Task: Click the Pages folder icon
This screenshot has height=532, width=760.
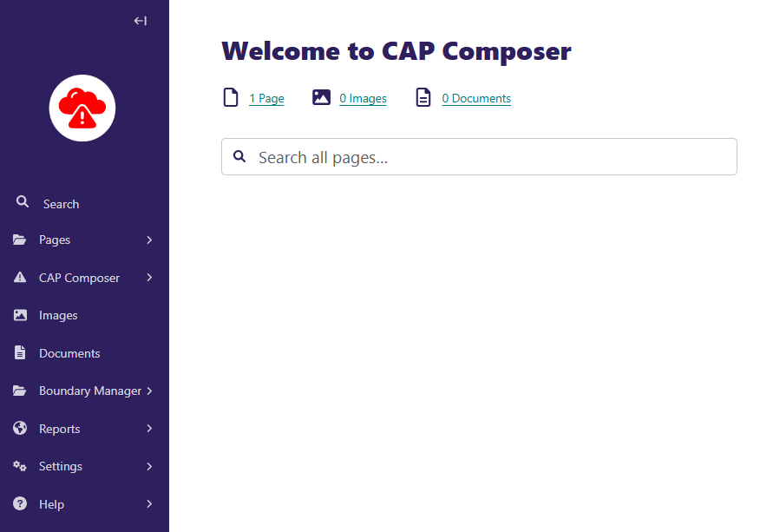Action: point(19,240)
